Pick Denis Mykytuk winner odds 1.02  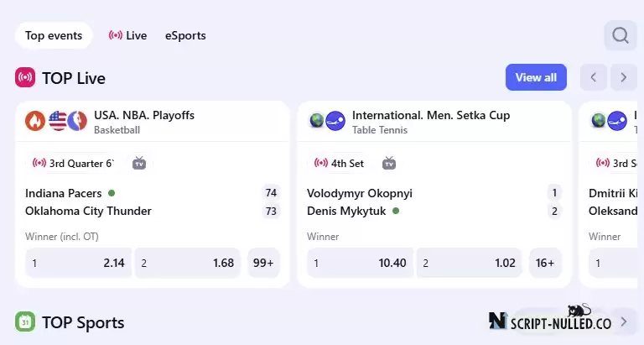coord(470,263)
